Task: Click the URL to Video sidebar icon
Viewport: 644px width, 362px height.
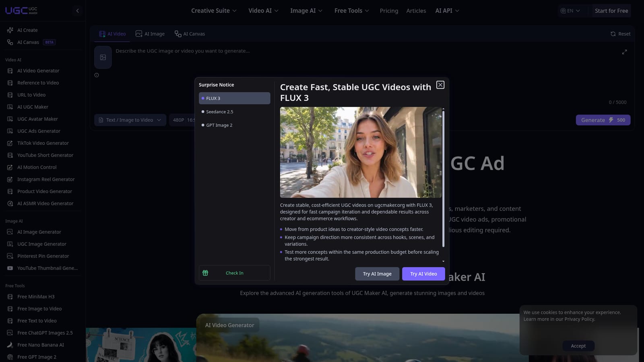Action: (10, 95)
